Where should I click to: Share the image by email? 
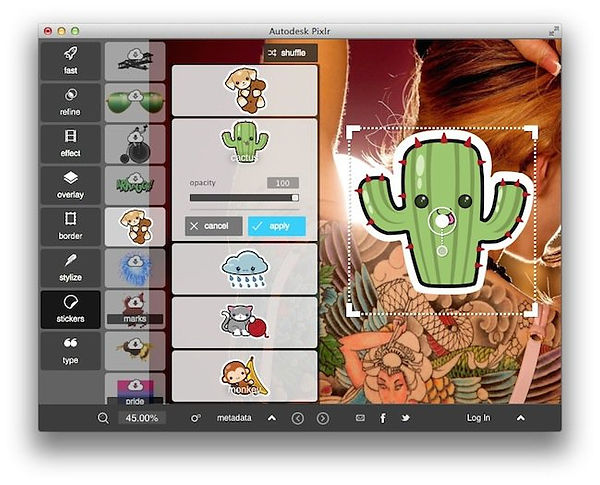pyautogui.click(x=360, y=418)
